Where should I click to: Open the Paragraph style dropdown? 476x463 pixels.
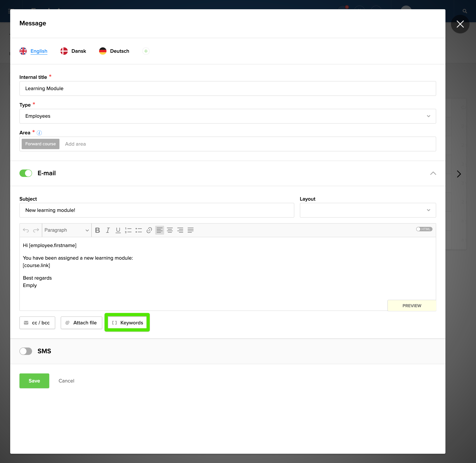point(66,230)
